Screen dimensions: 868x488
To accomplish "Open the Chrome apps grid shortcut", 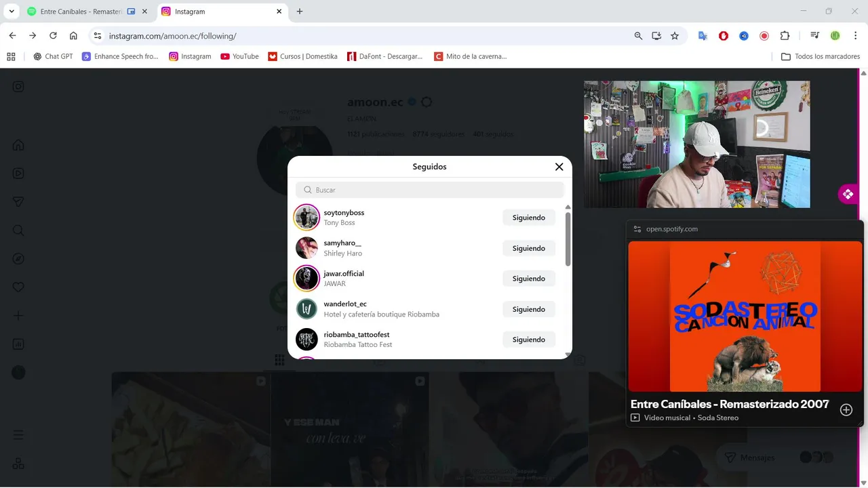I will coord(11,56).
